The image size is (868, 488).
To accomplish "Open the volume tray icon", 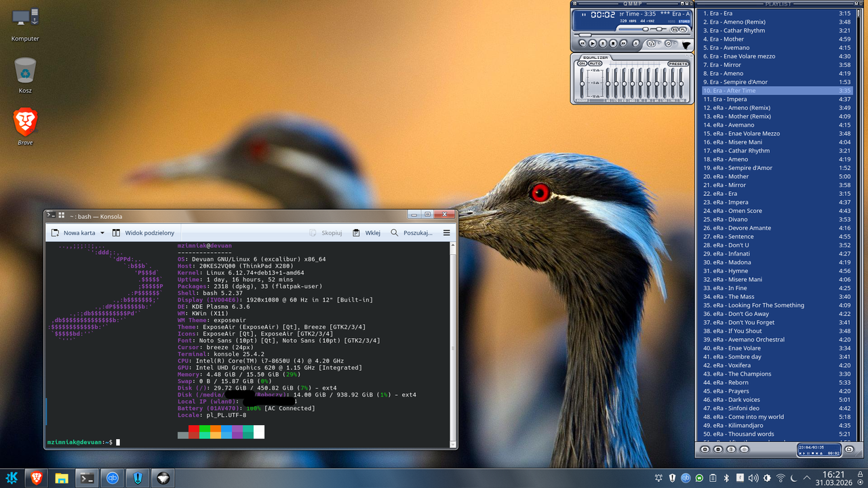I will [753, 479].
